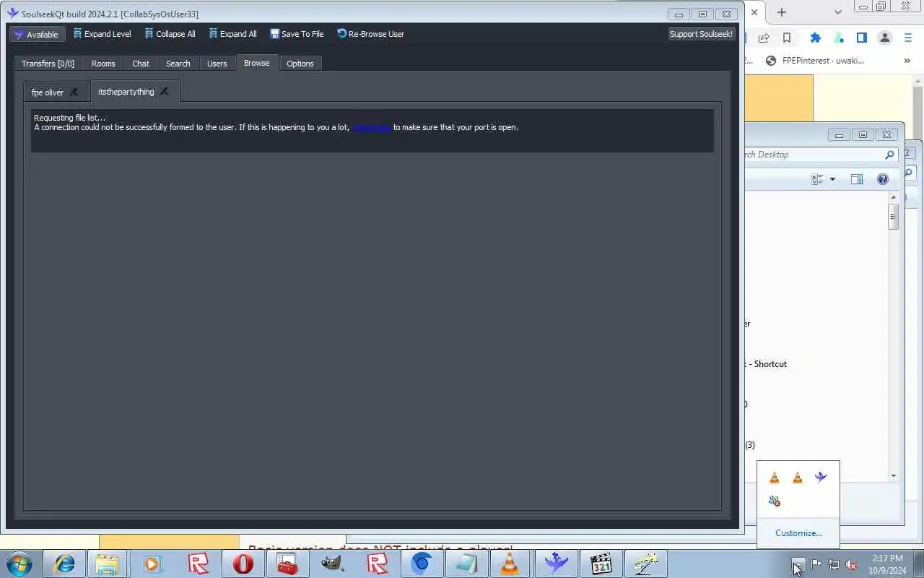Viewport: 924px width, 578px height.
Task: Show more bookmarks with the double chevron
Action: coord(907,61)
